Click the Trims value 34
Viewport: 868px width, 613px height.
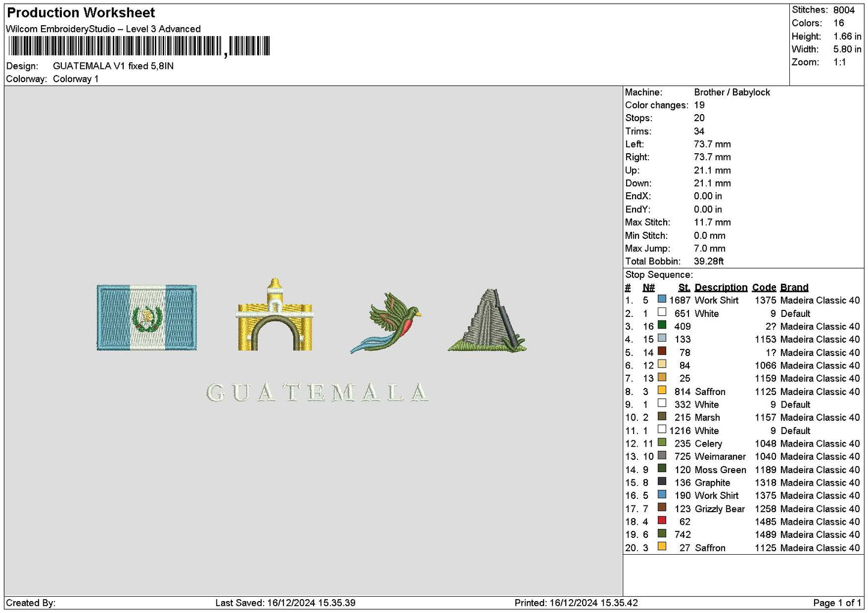699,131
